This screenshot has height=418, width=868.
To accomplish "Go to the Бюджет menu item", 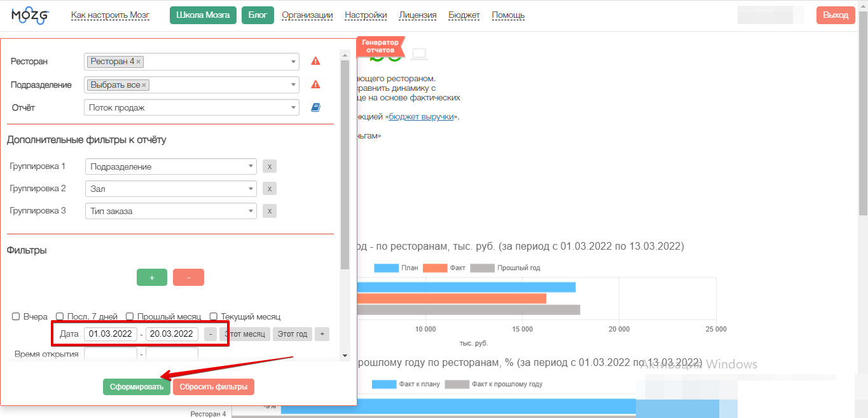I will tap(464, 15).
